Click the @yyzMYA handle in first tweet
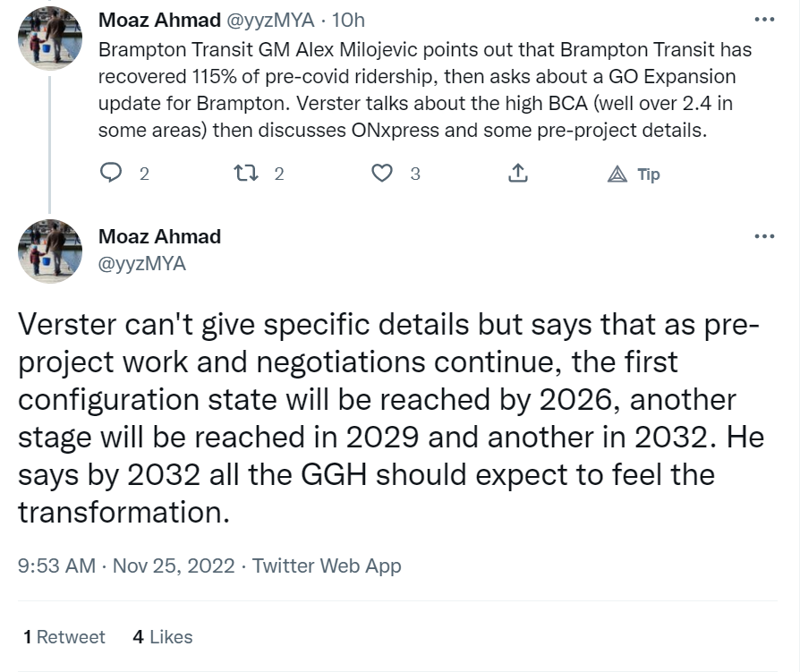800x672 pixels. pos(272,21)
